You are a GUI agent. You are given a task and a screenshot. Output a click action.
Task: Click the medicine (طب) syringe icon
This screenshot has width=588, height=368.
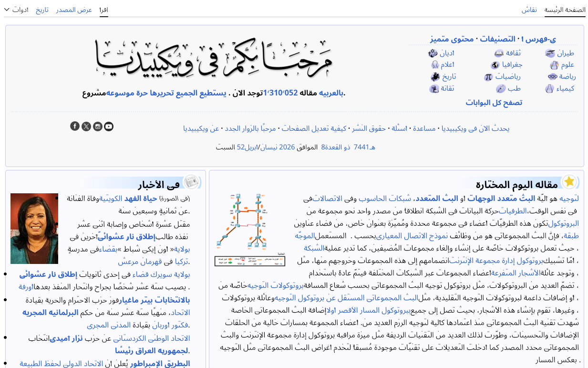[x=501, y=88]
